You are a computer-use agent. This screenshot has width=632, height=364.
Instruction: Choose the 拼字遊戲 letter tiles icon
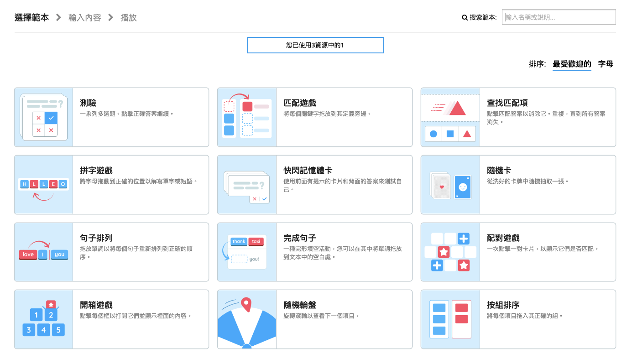[44, 185]
